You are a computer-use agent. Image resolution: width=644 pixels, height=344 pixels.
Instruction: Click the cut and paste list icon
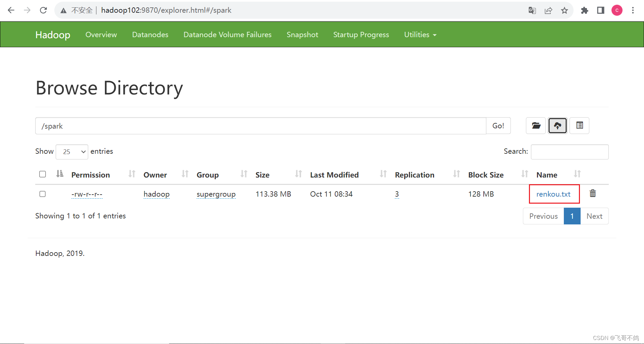pos(579,126)
